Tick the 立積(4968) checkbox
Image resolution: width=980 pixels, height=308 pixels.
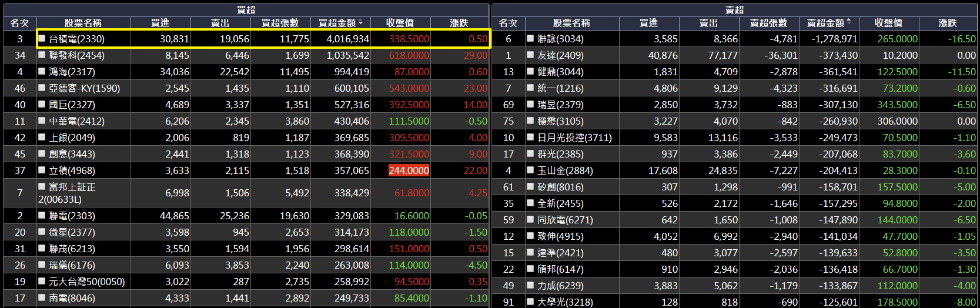42,170
